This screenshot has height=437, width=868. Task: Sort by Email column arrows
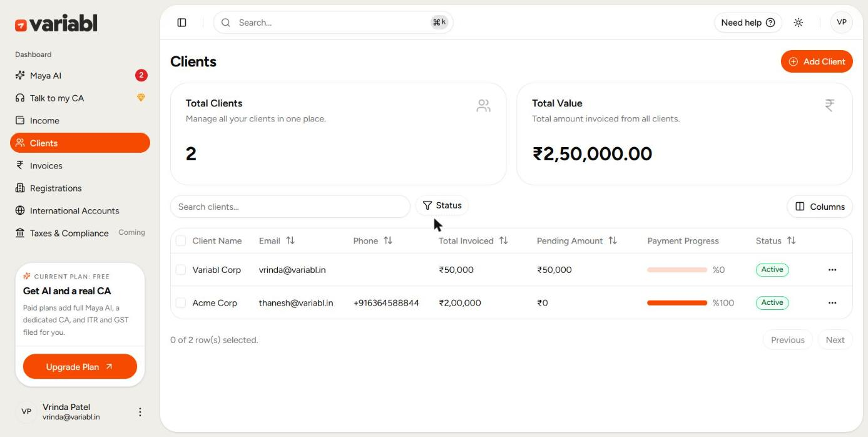tap(290, 240)
